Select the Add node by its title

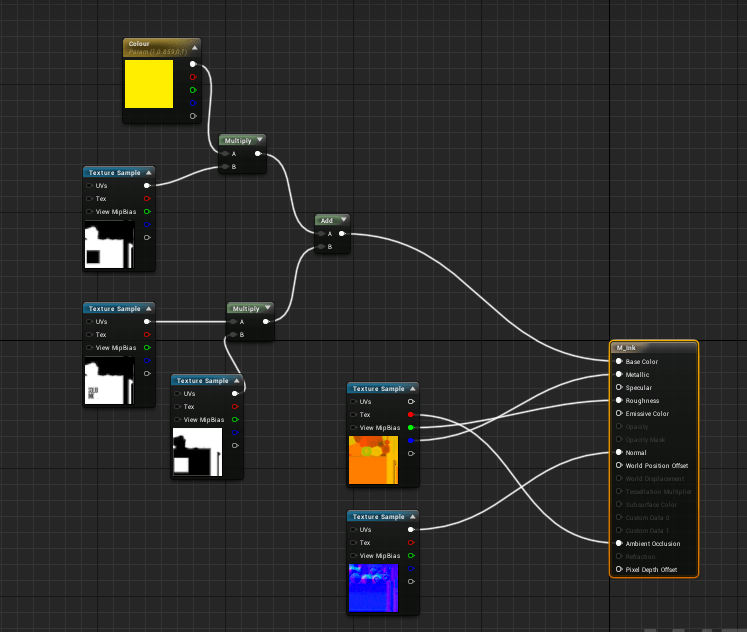coord(326,220)
